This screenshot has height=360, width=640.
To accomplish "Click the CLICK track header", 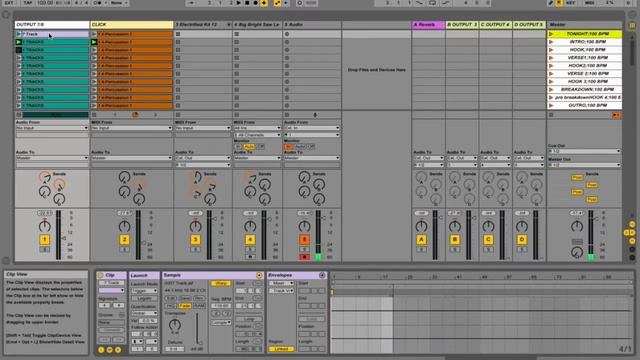I will 132,25.
